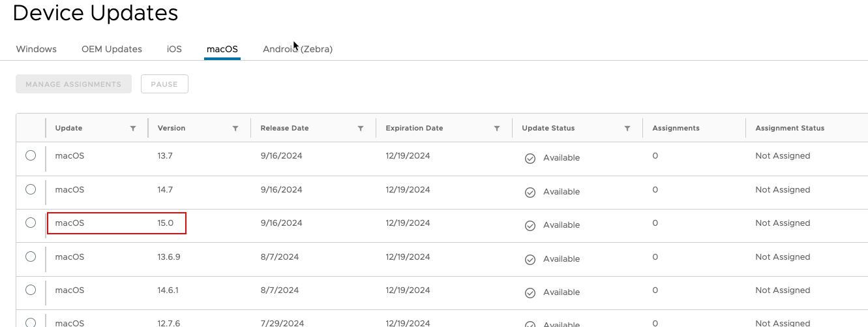Open the Release Date filter icon

pyautogui.click(x=361, y=129)
